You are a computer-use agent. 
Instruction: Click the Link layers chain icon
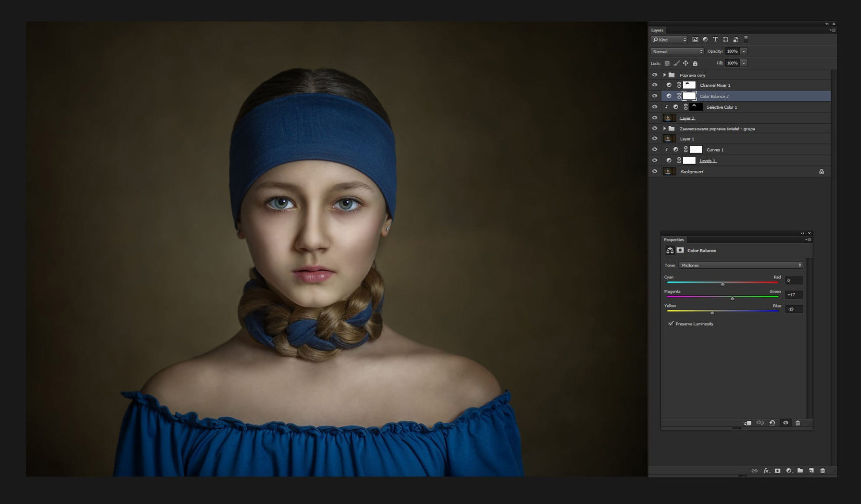[x=755, y=471]
